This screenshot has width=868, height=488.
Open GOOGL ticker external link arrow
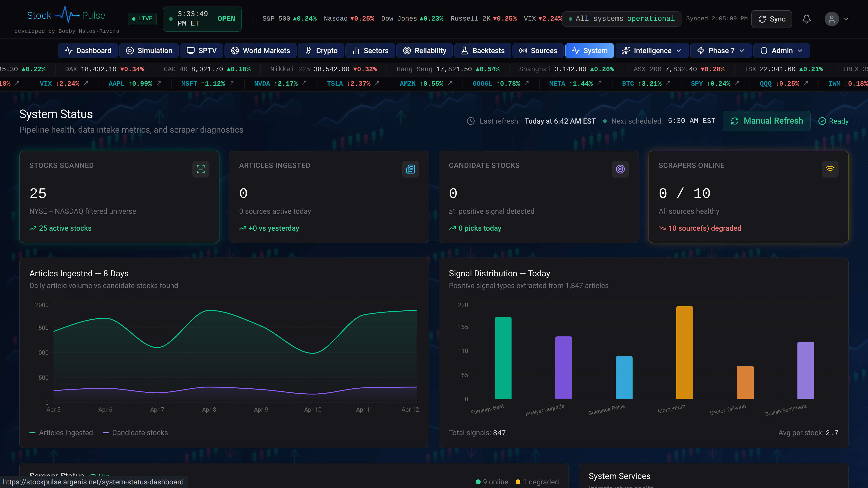(527, 83)
